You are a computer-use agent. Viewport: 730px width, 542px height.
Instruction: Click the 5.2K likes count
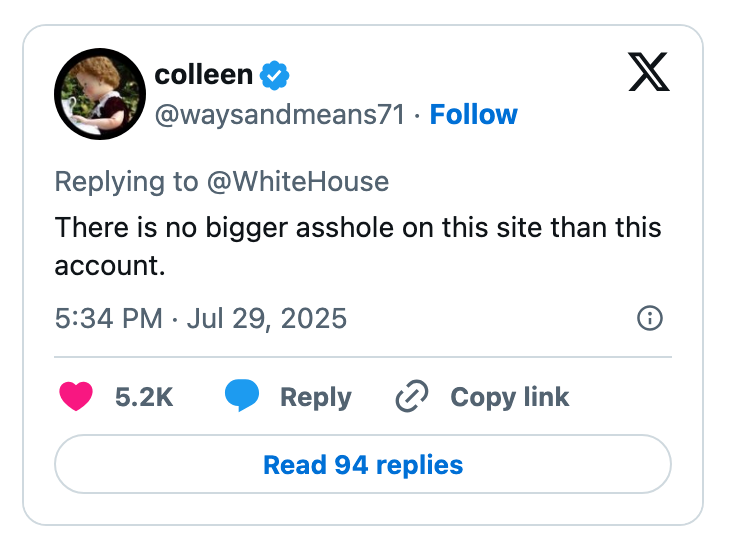pos(144,397)
